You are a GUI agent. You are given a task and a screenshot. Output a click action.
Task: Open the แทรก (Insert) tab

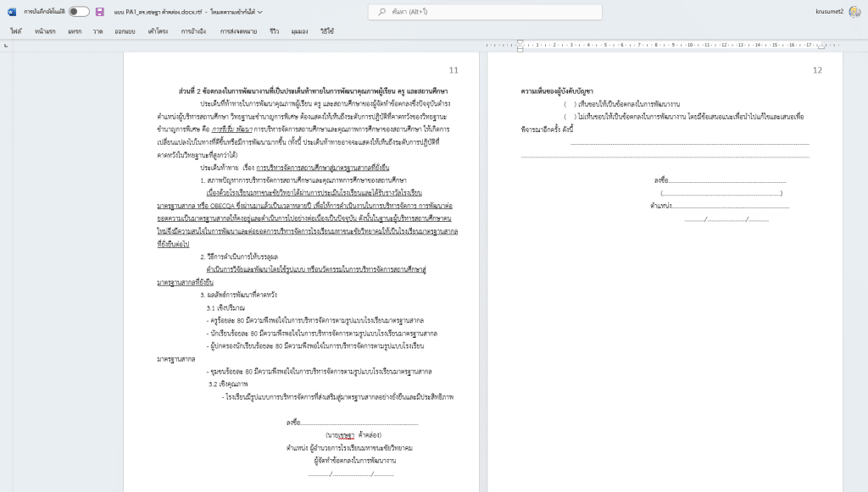[x=75, y=31]
